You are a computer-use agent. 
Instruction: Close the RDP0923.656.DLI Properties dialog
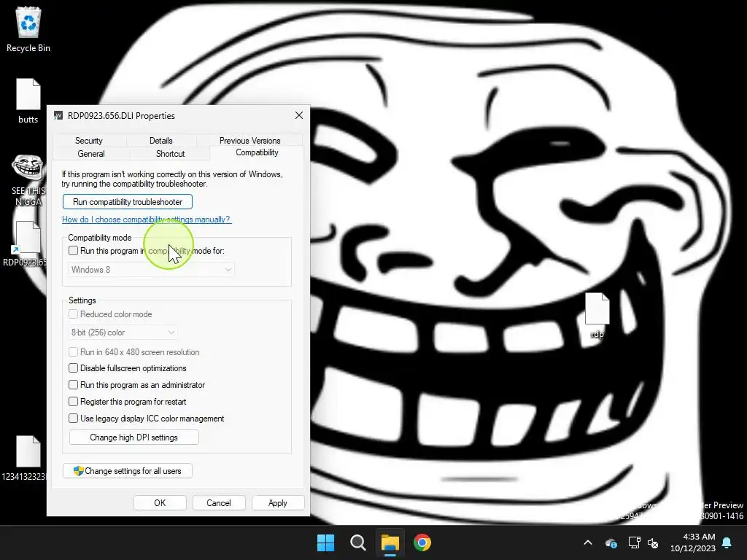pos(298,115)
